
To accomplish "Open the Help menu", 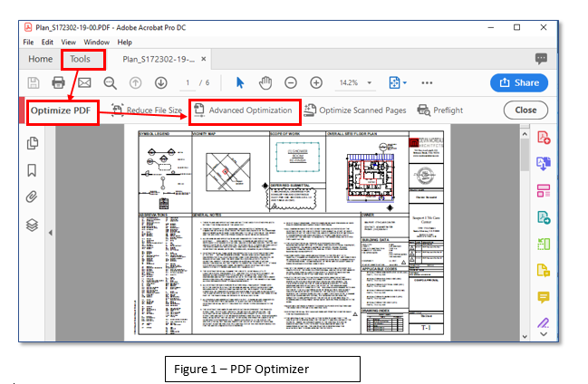I will tap(125, 42).
